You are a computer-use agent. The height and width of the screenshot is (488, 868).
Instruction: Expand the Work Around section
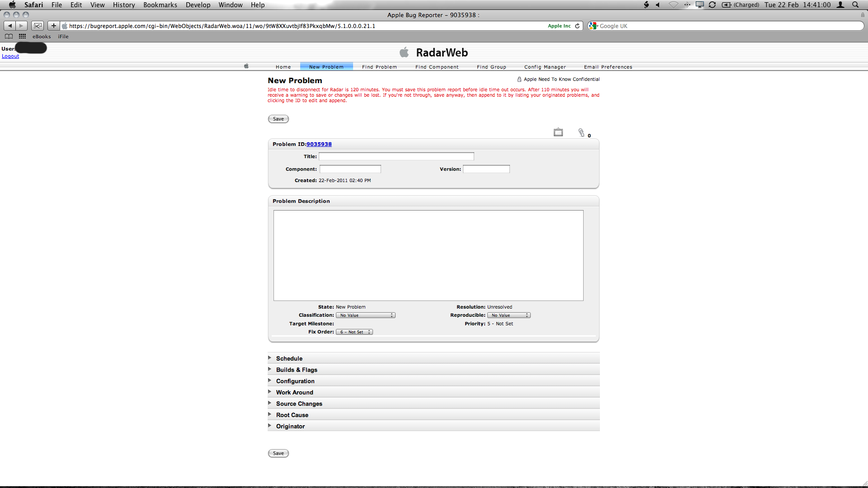click(x=434, y=392)
